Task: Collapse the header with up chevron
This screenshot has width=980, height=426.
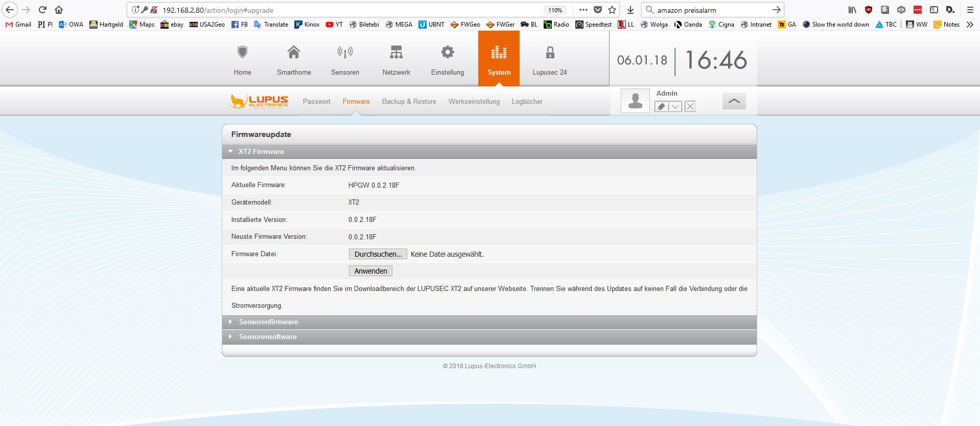Action: point(734,101)
